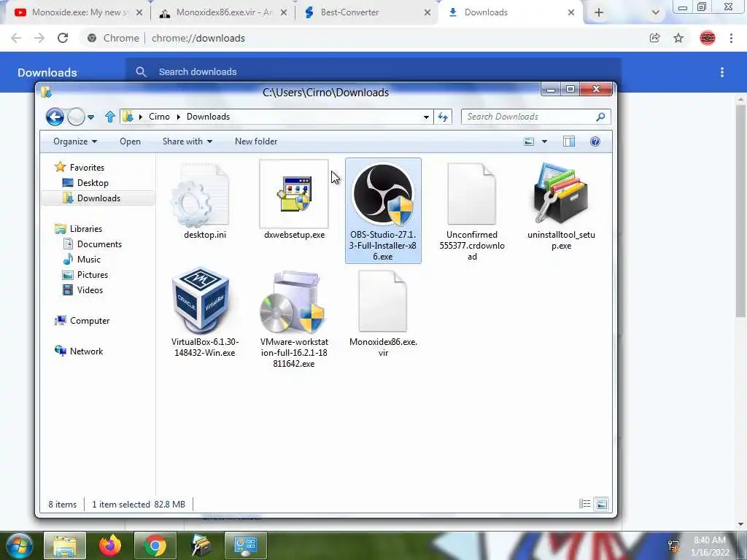Click the Open toolbar button
This screenshot has height=560, width=747.
[130, 141]
